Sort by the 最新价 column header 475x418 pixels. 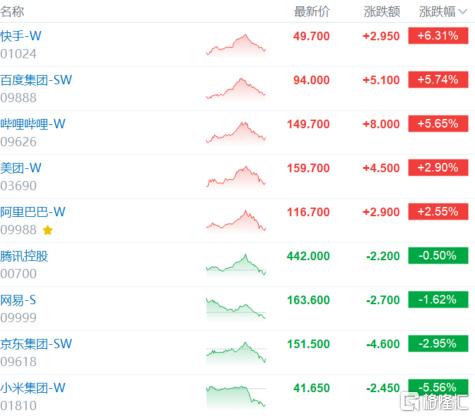(x=312, y=12)
